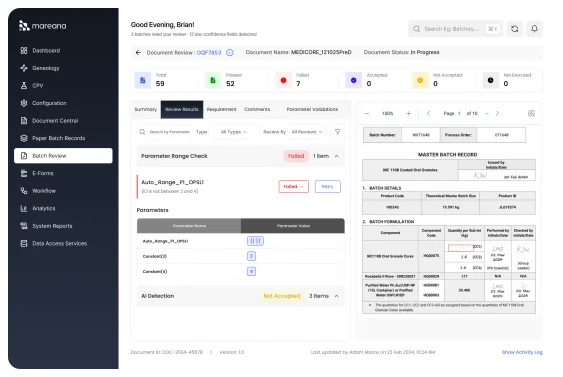Open the page number dropdown
Image resolution: width=563 pixels, height=377 pixels.
tap(487, 113)
